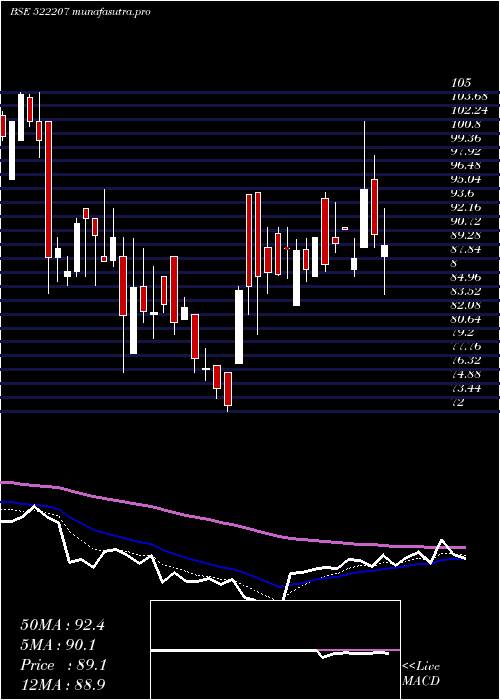500x700 pixels.
Task: Click the 90.72 axis value
Action: click(468, 221)
